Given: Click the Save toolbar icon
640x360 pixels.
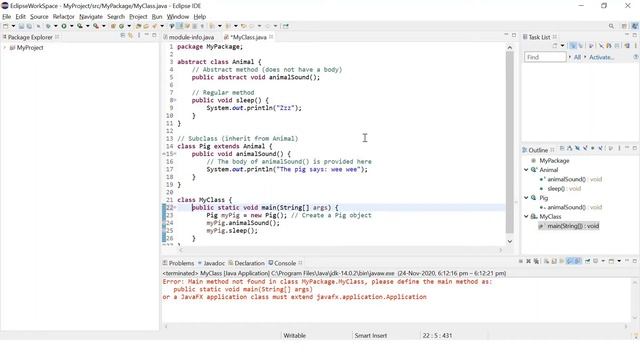Looking at the screenshot, I should click(x=21, y=26).
